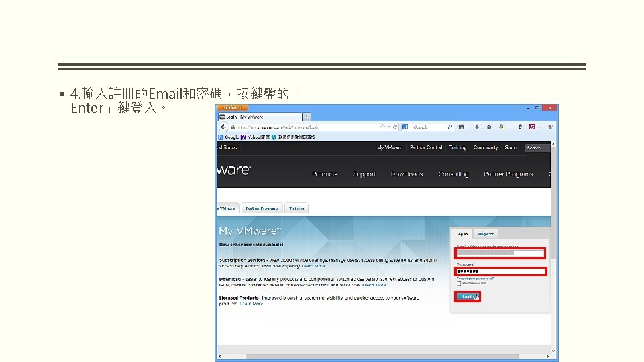Open the Partner Programs main menu
The height and width of the screenshot is (362, 644).
coord(508,174)
